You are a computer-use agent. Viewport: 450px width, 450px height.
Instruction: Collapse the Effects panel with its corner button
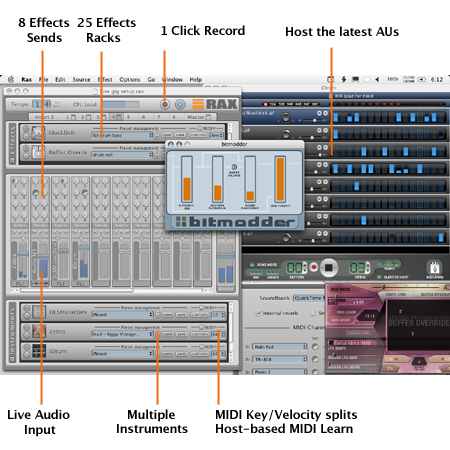[12, 161]
